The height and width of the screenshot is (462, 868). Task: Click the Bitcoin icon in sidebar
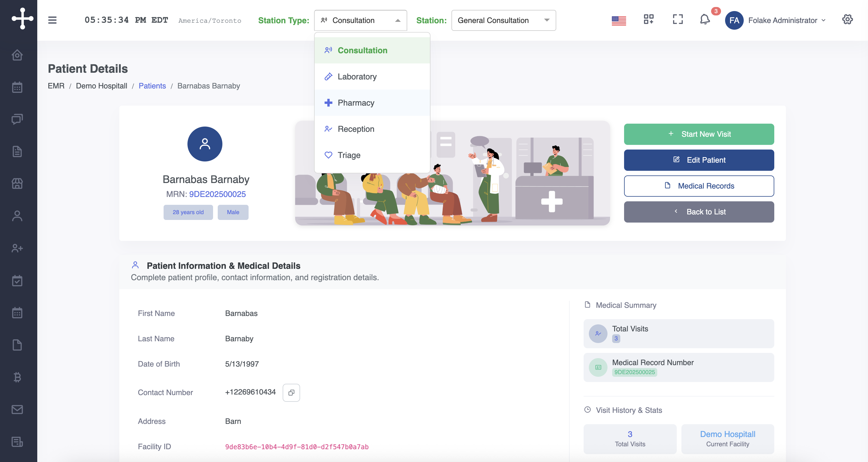[17, 377]
